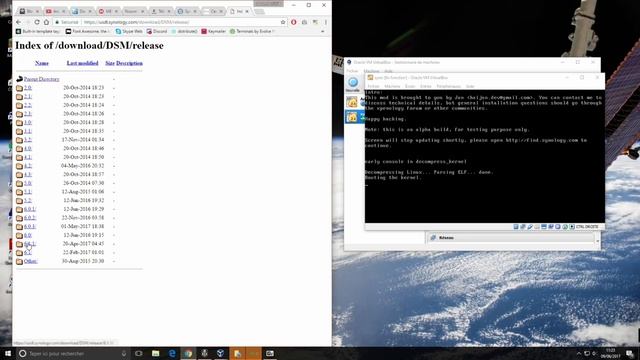Open the 5.0/ directory link
The height and width of the screenshot is (360, 640).
[x=27, y=183]
